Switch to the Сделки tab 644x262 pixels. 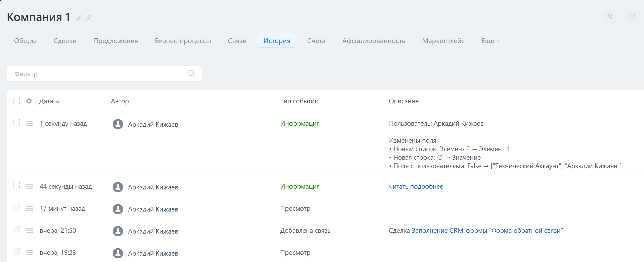[65, 41]
